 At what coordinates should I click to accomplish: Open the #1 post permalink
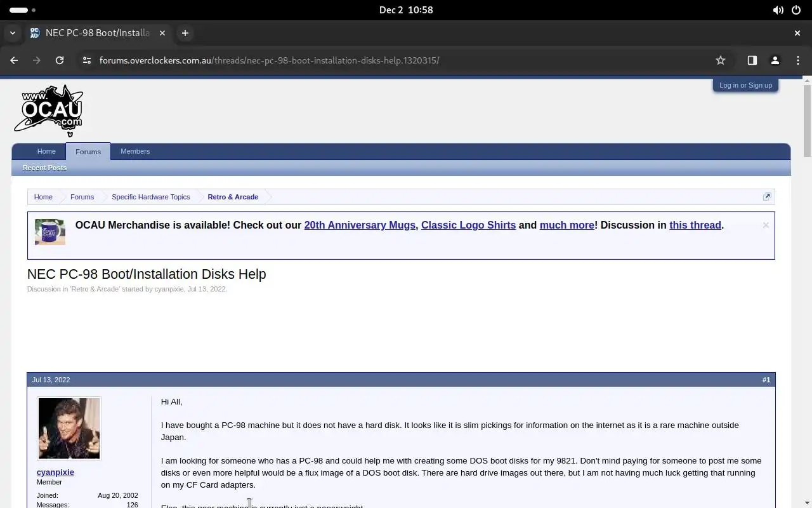pos(766,380)
